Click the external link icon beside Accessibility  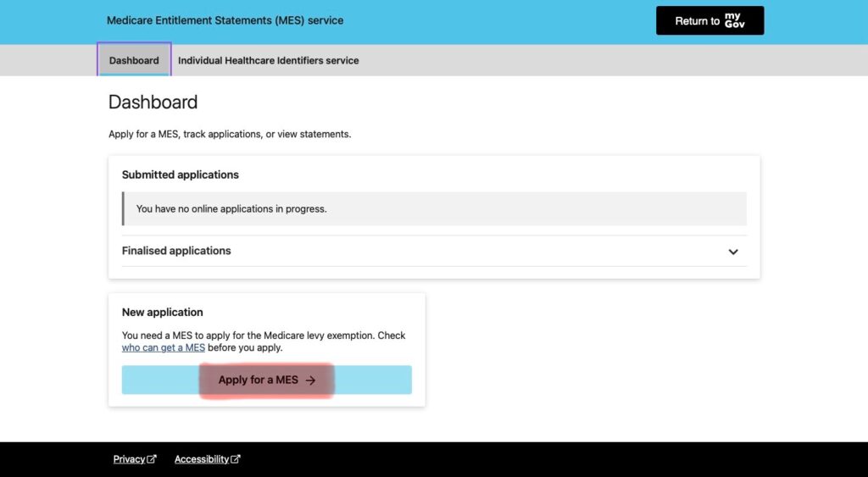click(x=236, y=458)
